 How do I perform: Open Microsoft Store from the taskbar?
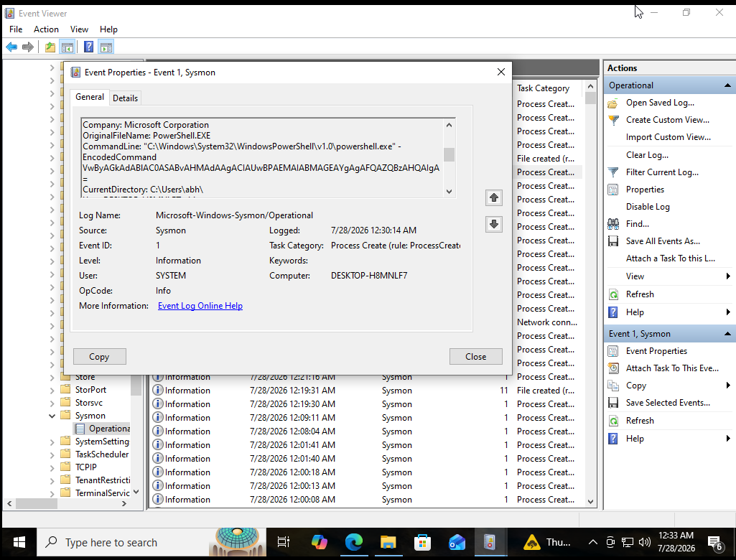click(422, 542)
